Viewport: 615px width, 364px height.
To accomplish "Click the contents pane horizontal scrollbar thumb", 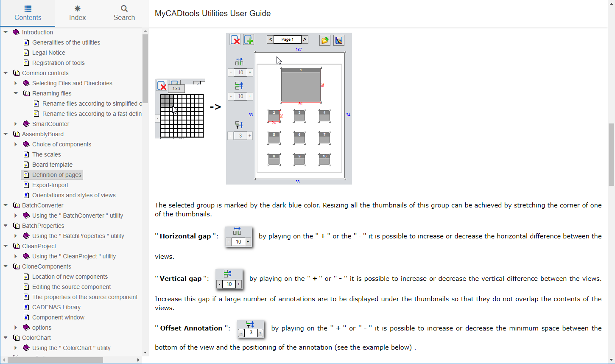I will (x=55, y=360).
